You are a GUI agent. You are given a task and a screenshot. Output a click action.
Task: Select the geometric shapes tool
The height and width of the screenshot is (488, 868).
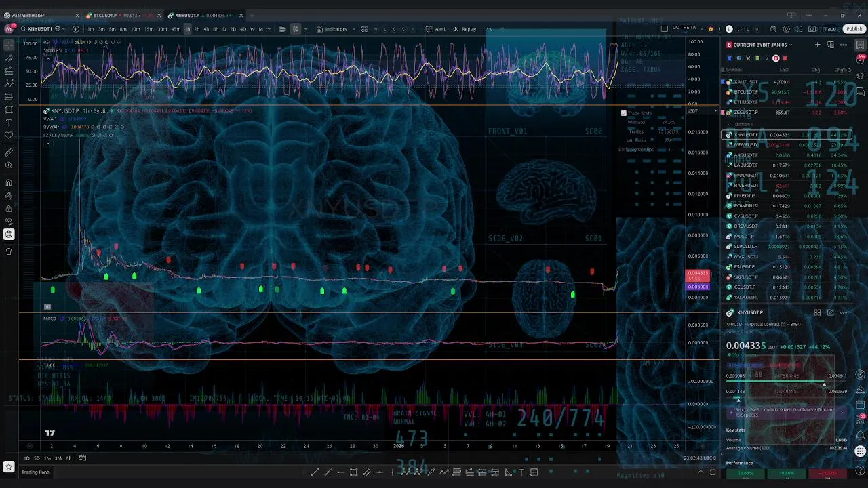[9, 109]
